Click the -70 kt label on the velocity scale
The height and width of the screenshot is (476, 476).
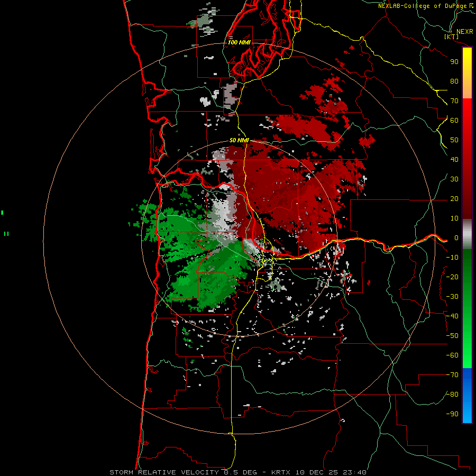[452, 375]
